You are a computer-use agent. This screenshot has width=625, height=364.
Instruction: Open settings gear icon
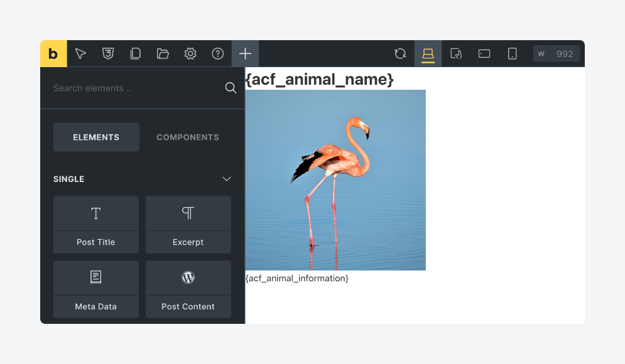[190, 53]
